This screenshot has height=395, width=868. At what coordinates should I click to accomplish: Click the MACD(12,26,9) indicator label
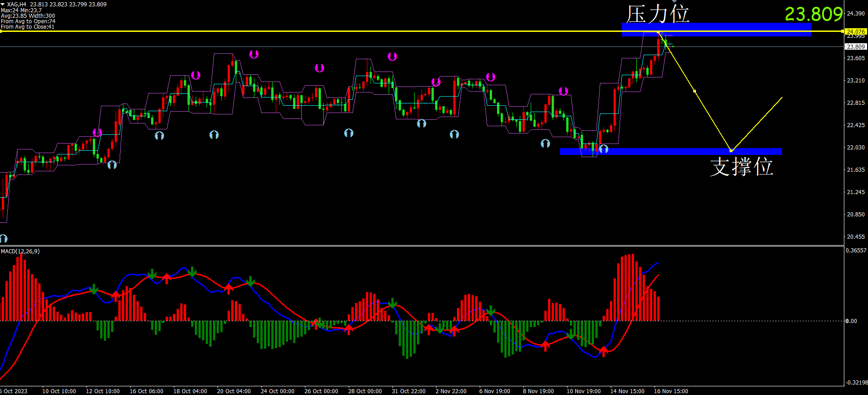tap(20, 251)
